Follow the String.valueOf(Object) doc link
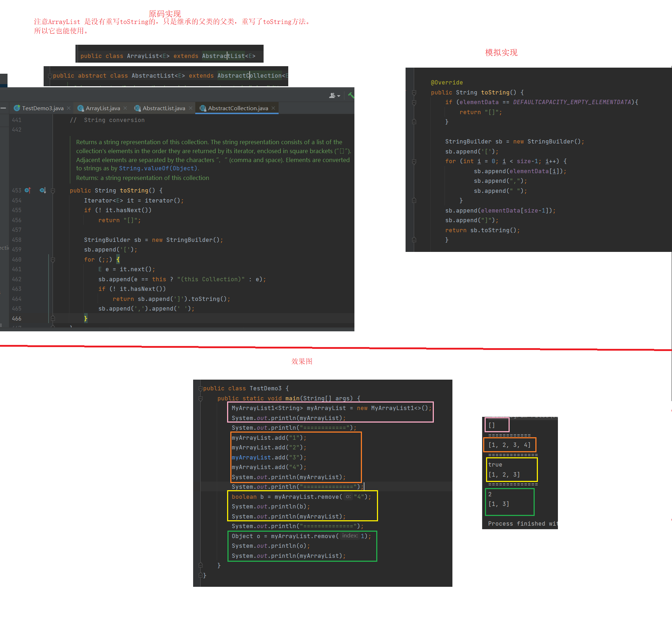Image resolution: width=672 pixels, height=619 pixels. coord(158,168)
